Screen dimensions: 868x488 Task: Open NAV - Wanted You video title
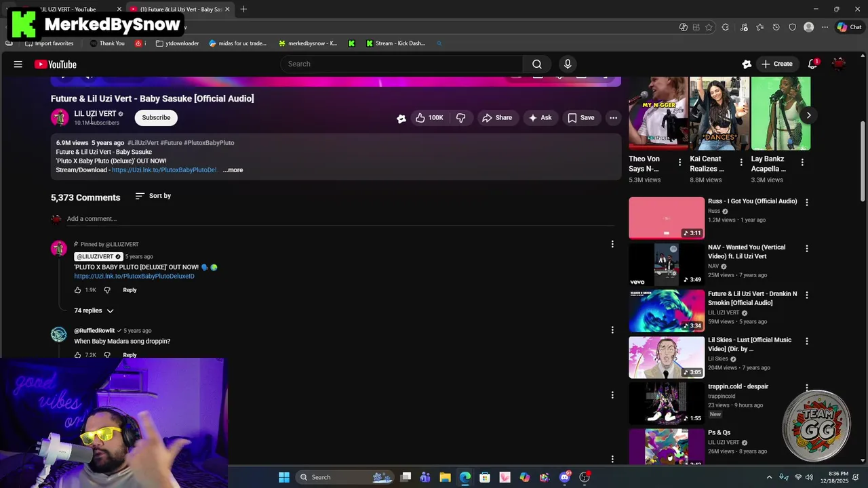coord(747,251)
